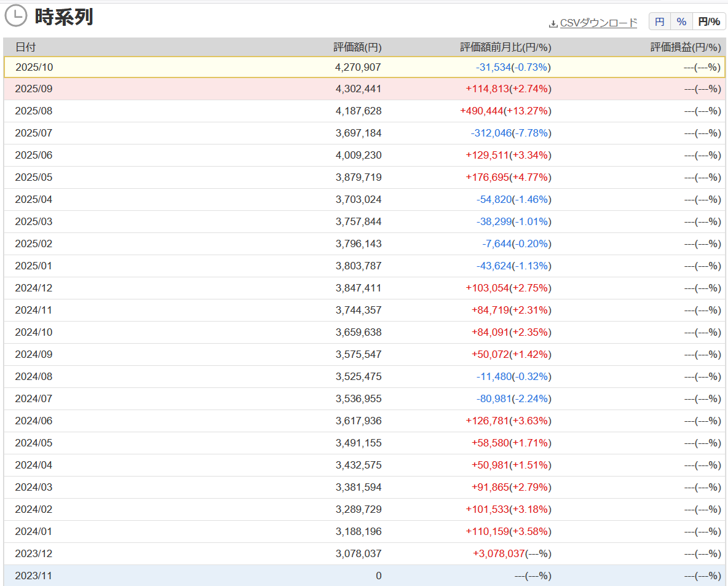This screenshot has width=728, height=586.
Task: Click the 評価額(円) column header
Action: coord(357,47)
